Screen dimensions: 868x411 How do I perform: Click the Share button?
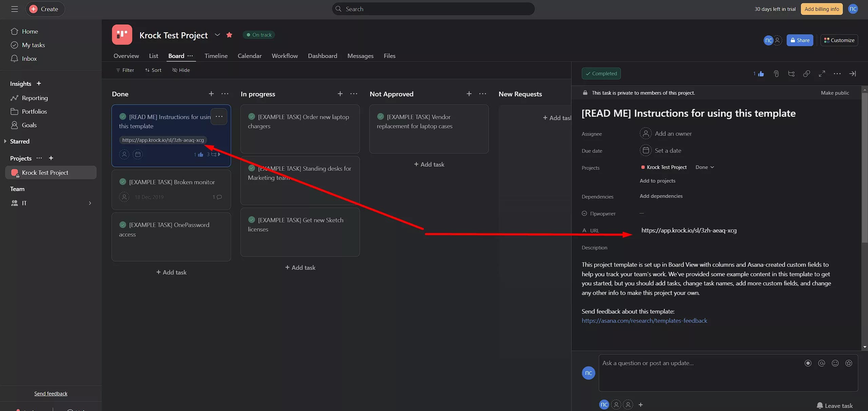tap(800, 40)
